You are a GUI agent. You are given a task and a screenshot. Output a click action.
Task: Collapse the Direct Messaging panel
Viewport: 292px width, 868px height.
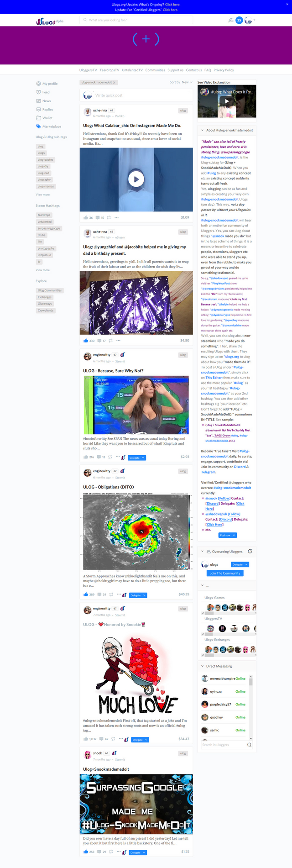(x=203, y=666)
